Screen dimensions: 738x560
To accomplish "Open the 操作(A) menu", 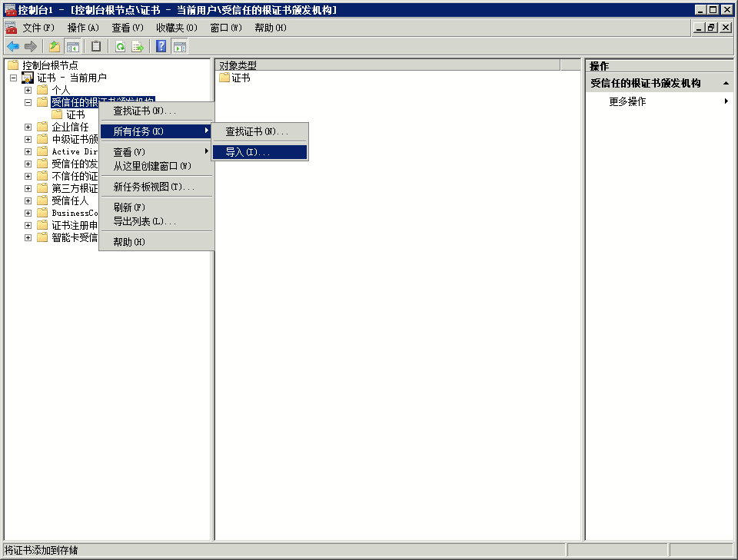I will [83, 28].
